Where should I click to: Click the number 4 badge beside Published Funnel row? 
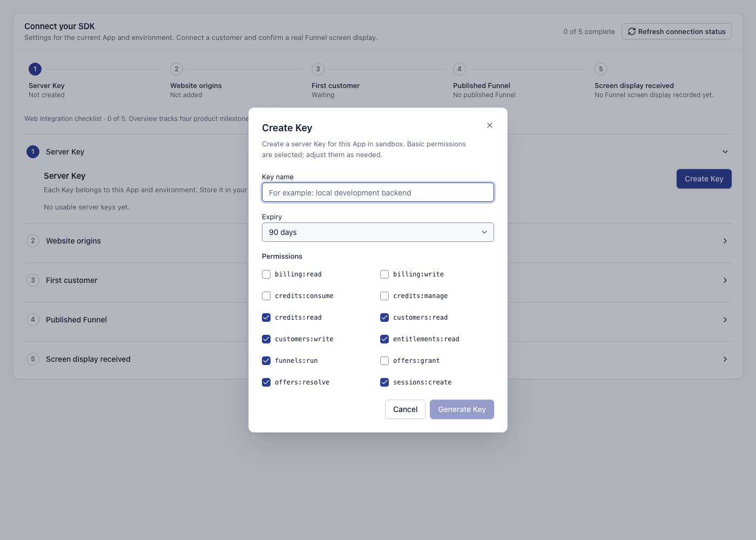click(x=33, y=320)
